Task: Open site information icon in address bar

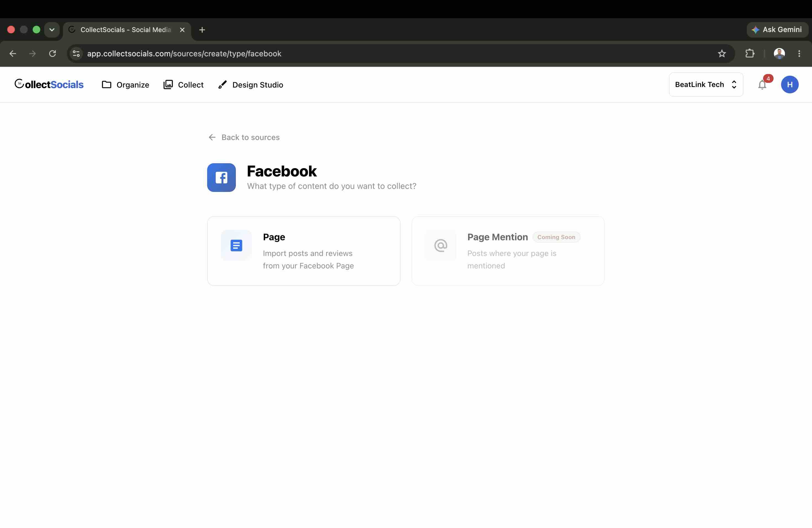Action: point(76,54)
